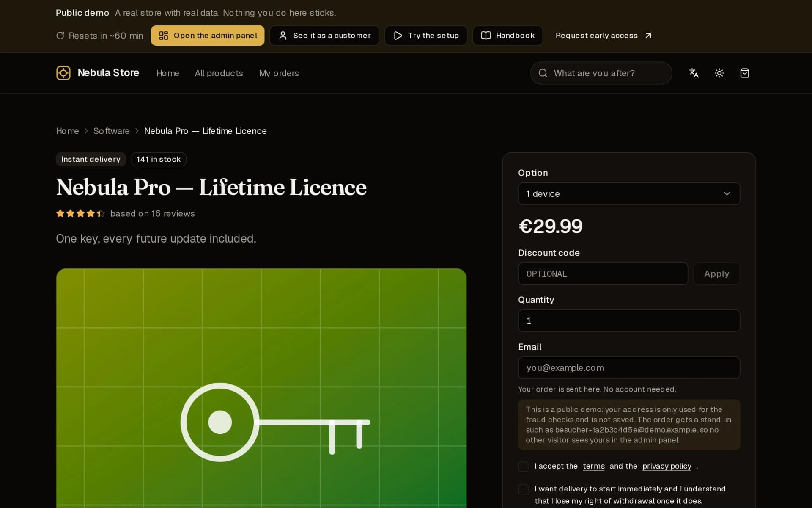Open the language translation icon
812x508 pixels.
point(694,73)
